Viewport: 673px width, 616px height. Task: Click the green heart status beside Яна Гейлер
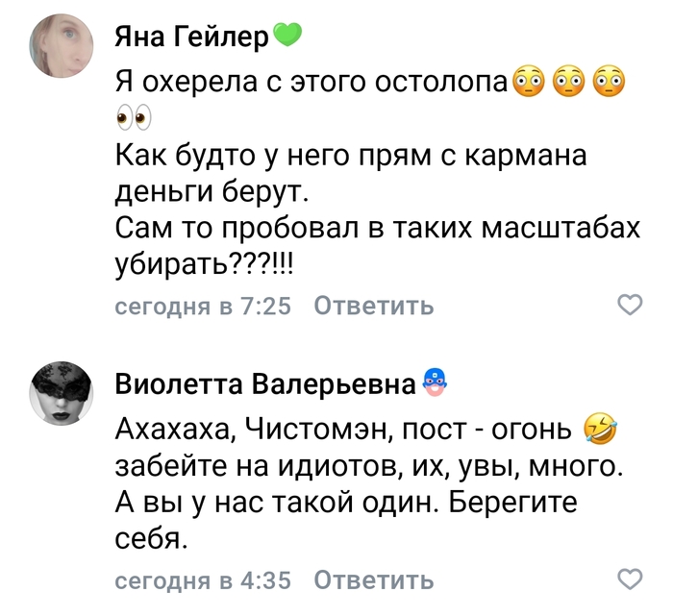287,37
